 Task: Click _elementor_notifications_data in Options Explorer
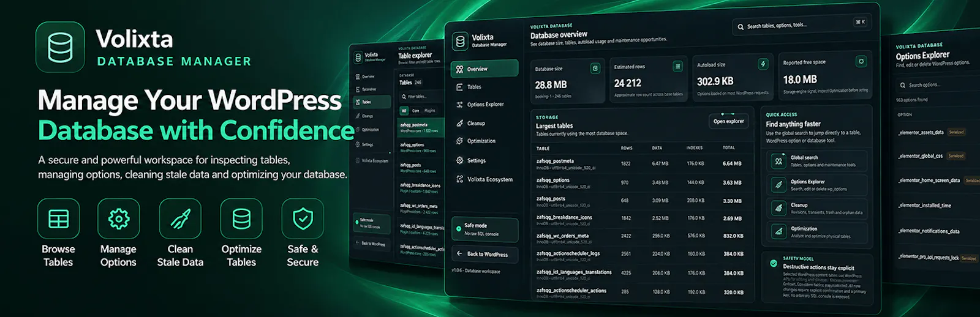click(x=929, y=231)
